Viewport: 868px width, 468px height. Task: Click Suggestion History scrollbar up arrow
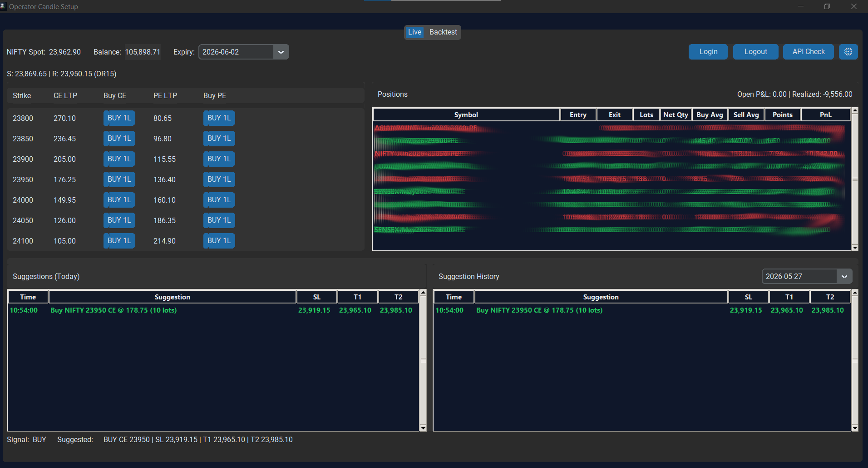click(855, 293)
